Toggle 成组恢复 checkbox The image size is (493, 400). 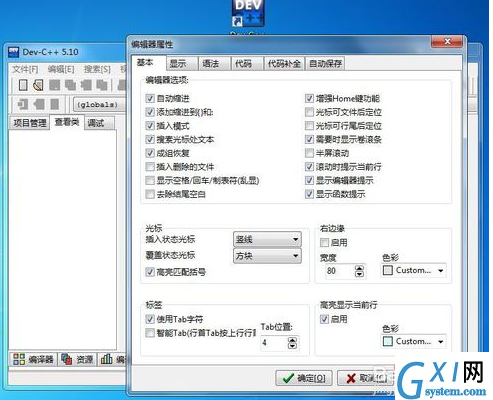(x=150, y=153)
